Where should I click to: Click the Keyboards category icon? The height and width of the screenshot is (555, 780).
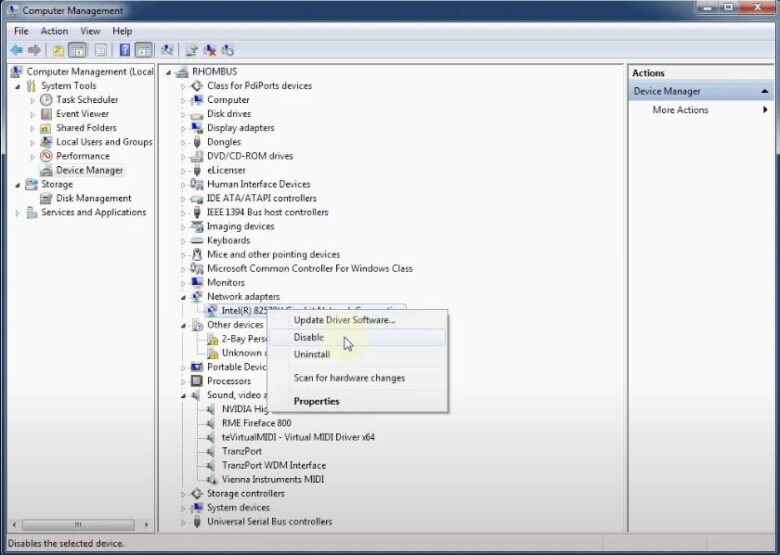click(x=197, y=240)
